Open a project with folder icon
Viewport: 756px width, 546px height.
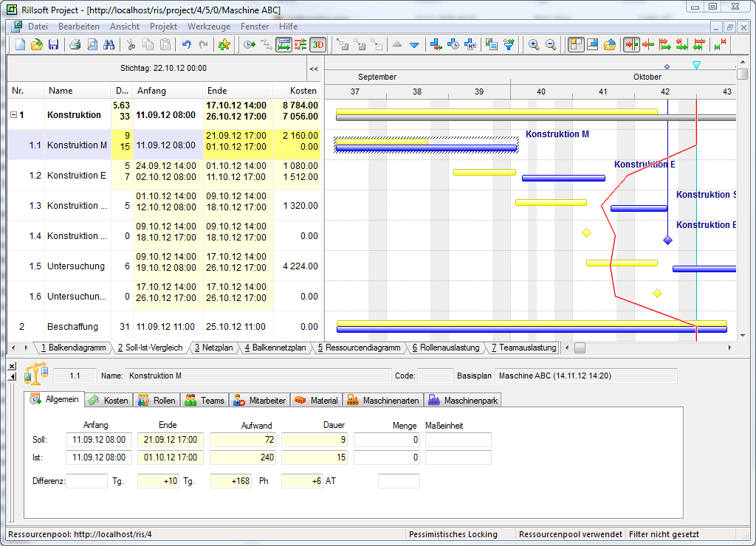coord(37,45)
